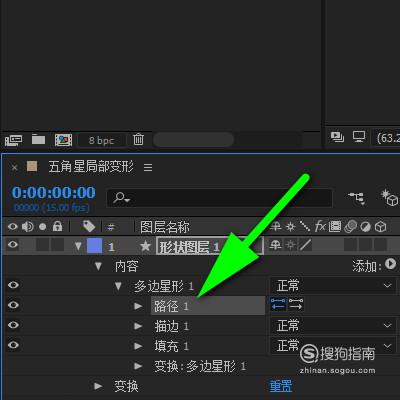Click the video eye column header icon

click(x=13, y=227)
